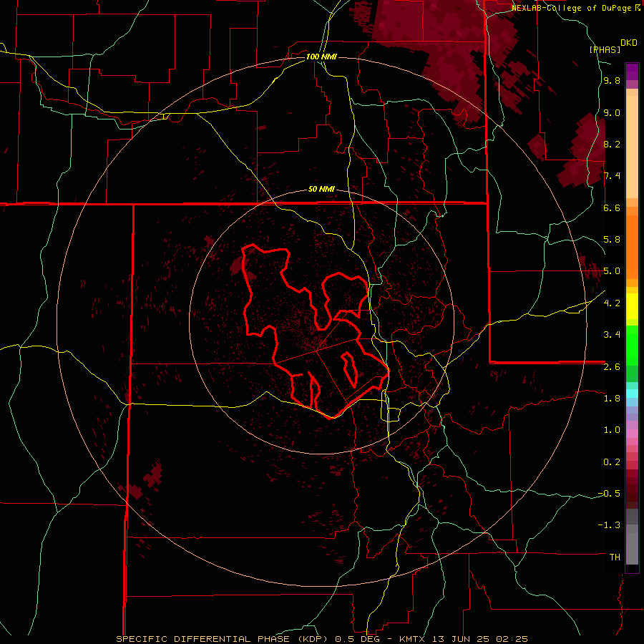644x644 pixels.
Task: Click the -1.3 value on color scale
Action: click(x=609, y=525)
